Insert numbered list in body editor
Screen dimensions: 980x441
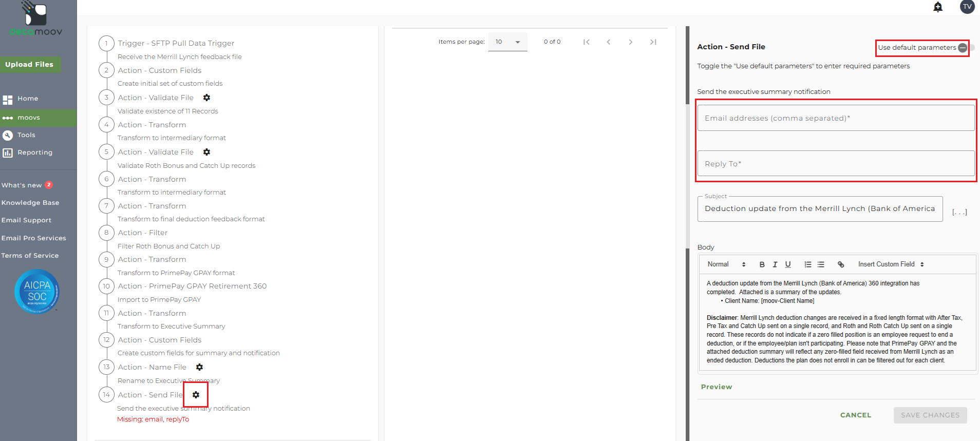tap(808, 264)
